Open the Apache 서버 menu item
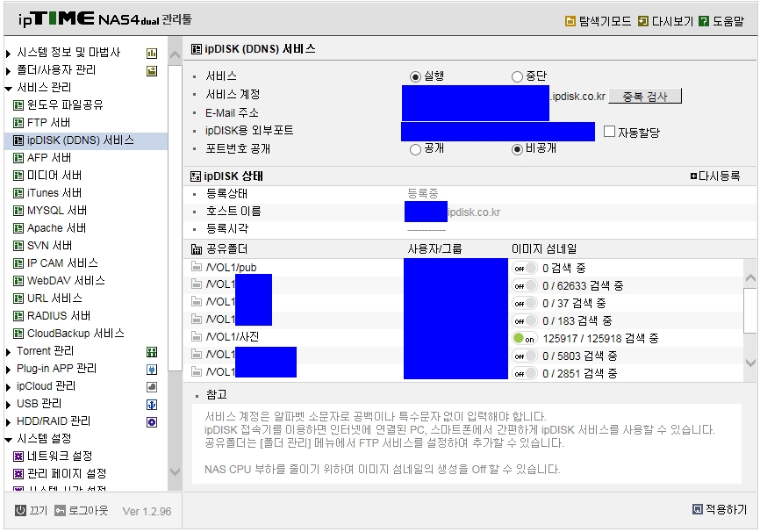The width and height of the screenshot is (760, 532). coord(49,228)
